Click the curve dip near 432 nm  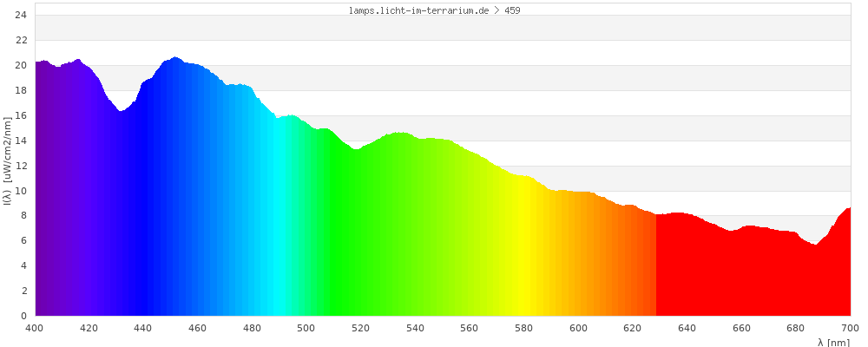pyautogui.click(x=122, y=111)
